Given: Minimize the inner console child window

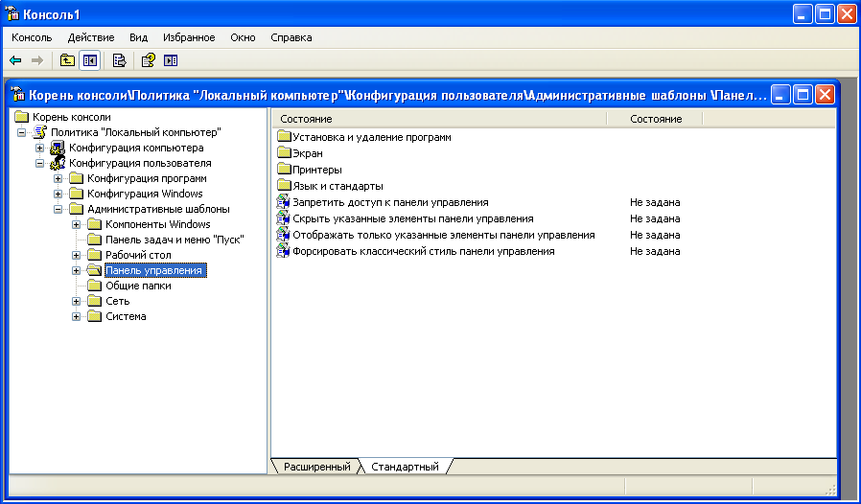Looking at the screenshot, I should (x=780, y=95).
